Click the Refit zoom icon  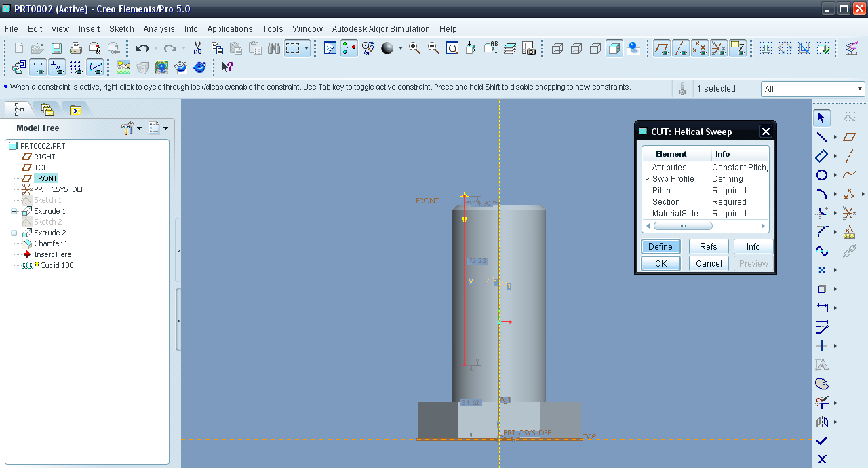[452, 48]
